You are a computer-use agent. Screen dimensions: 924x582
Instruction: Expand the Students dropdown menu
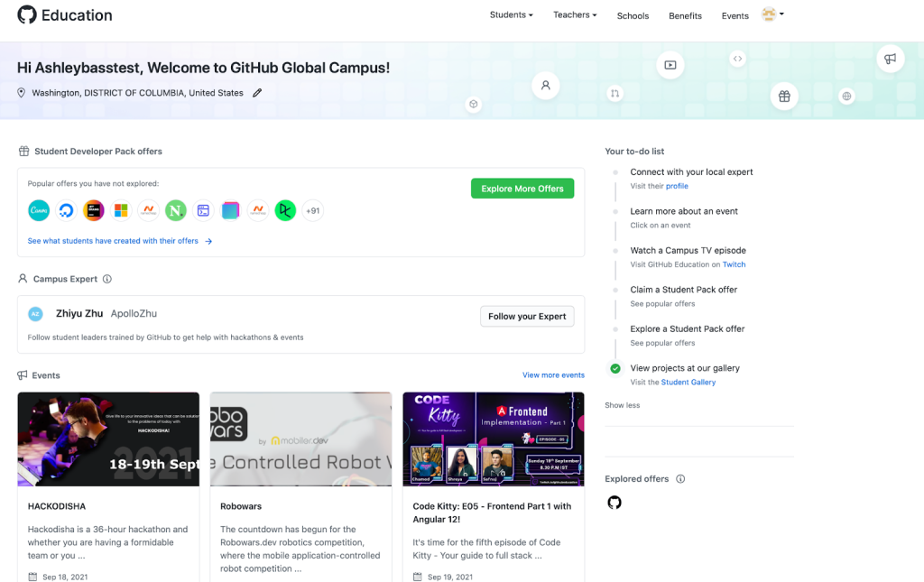pyautogui.click(x=511, y=15)
